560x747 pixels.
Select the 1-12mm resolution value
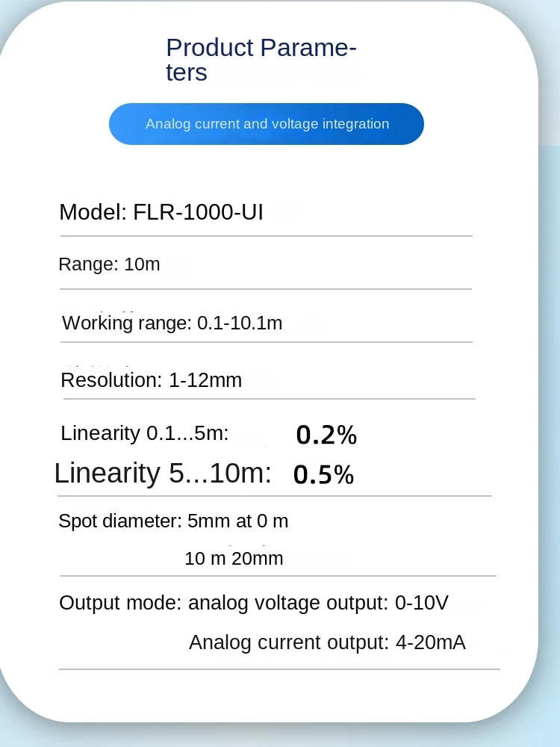pyautogui.click(x=205, y=380)
